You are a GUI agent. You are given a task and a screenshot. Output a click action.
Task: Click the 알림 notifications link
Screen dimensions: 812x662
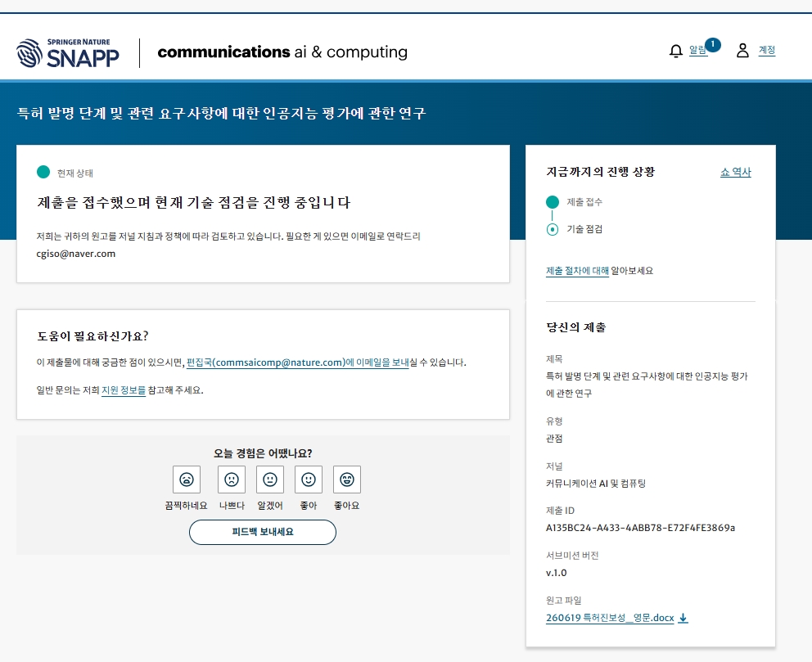click(697, 50)
